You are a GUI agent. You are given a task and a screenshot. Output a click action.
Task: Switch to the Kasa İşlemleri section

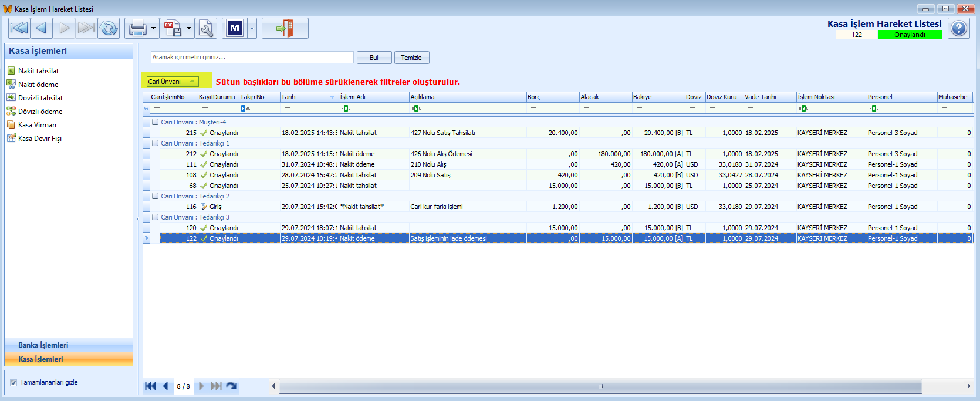coord(69,359)
